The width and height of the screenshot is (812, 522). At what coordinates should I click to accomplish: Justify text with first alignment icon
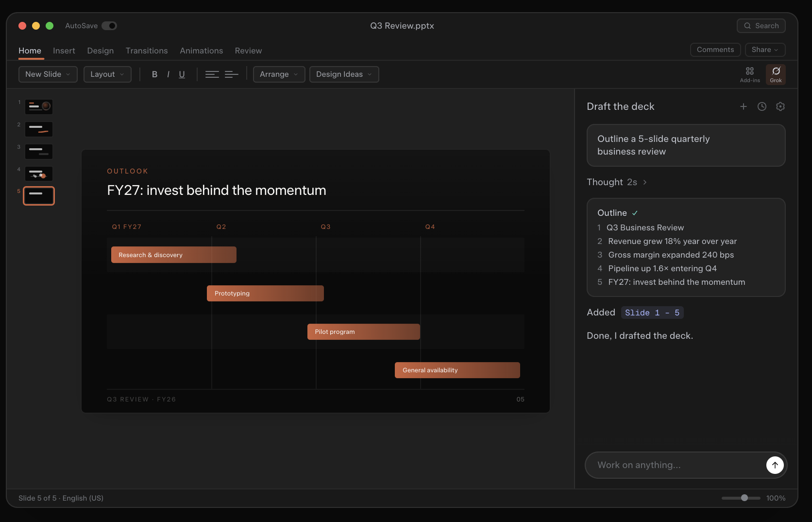tap(212, 74)
